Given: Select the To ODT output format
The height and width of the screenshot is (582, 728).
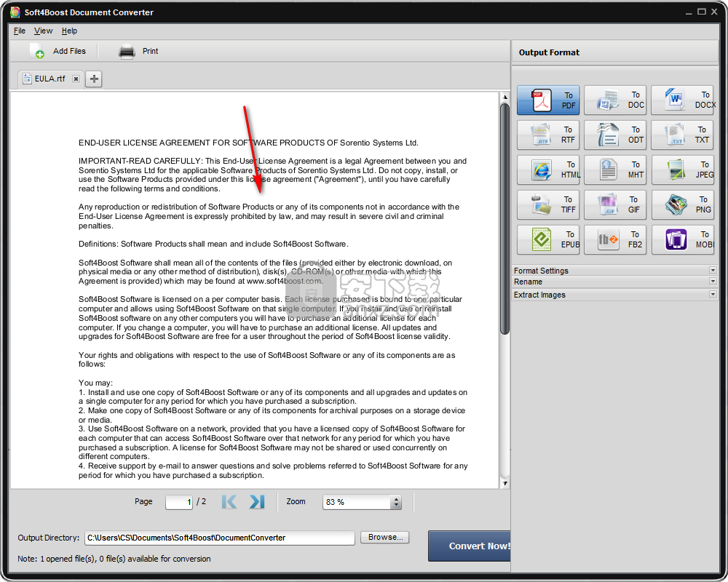Looking at the screenshot, I should pos(614,135).
